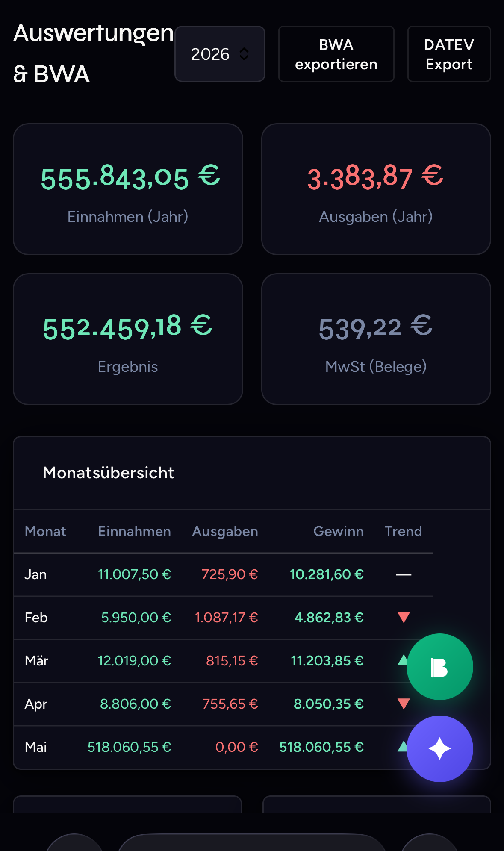Click the Apr red down-trend triangle

[x=404, y=704]
